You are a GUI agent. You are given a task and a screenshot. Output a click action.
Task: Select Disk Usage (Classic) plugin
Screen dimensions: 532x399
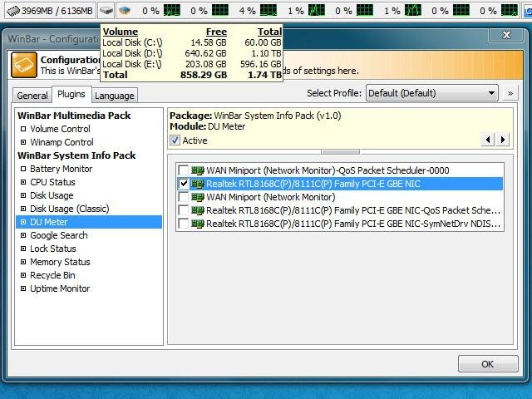(70, 209)
